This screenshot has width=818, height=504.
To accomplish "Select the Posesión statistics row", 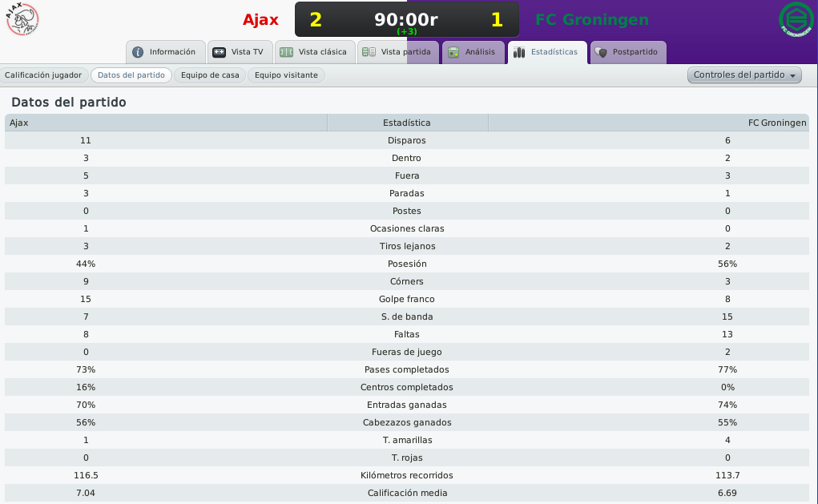I will point(407,264).
